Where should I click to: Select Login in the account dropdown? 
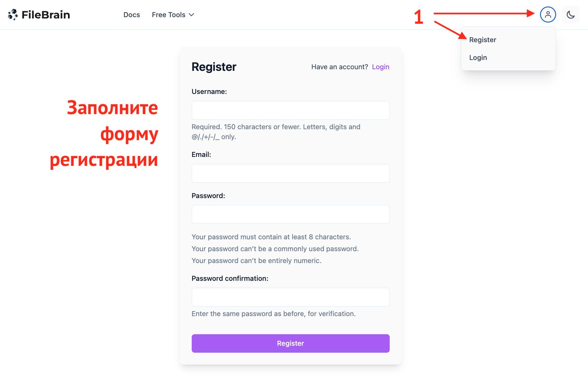click(x=478, y=58)
